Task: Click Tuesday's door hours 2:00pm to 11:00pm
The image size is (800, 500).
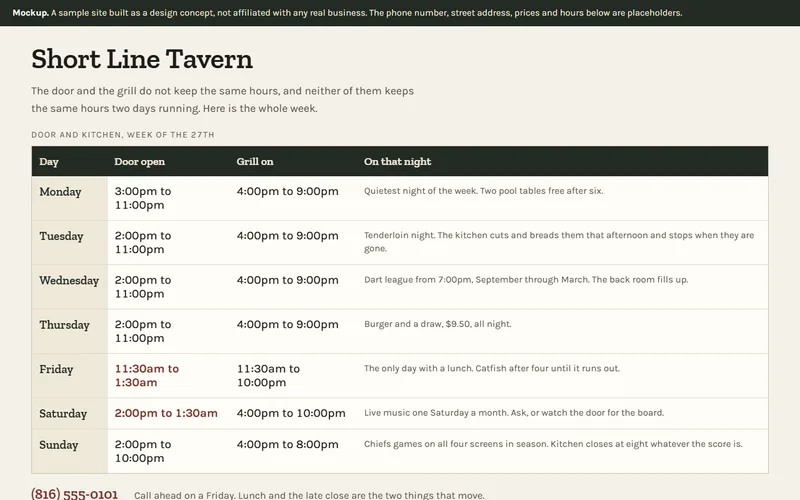Action: pos(143,242)
